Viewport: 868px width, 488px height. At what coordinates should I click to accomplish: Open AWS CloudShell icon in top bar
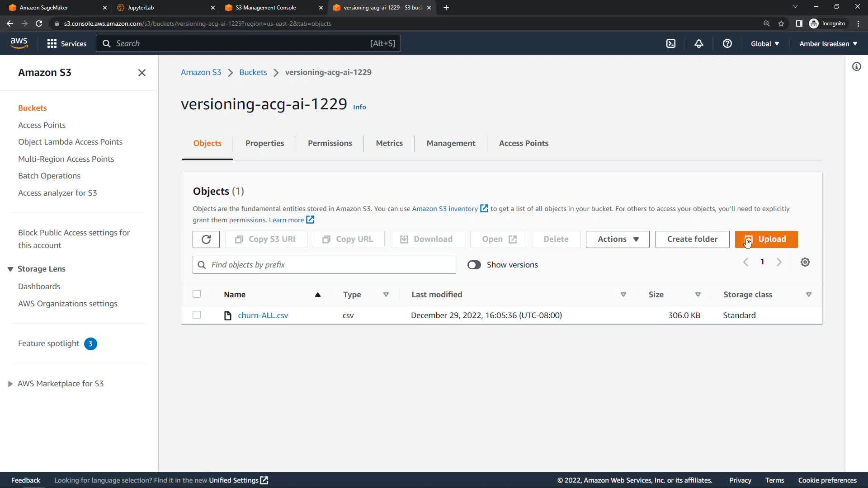point(671,43)
